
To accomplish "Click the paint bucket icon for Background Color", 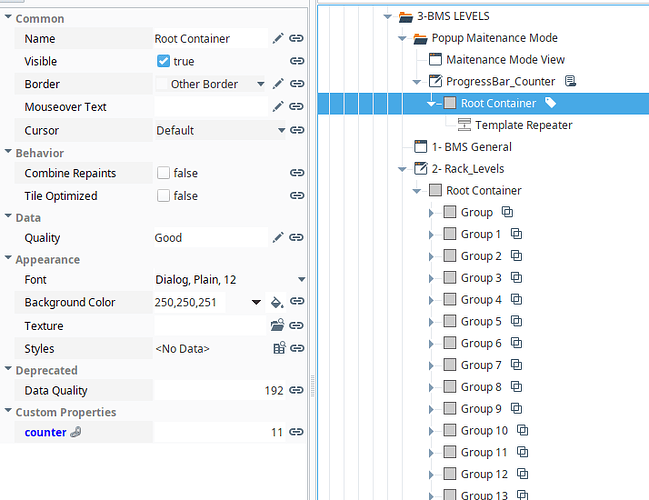I will (x=277, y=302).
